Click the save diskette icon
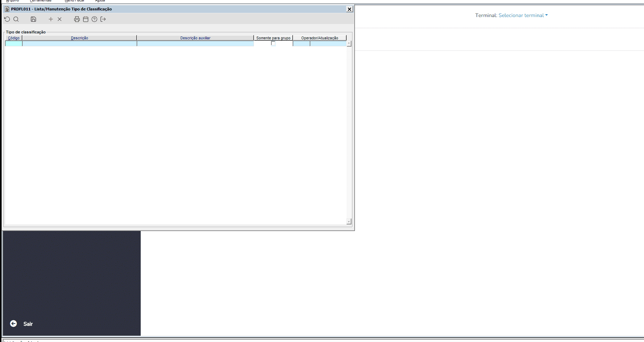The height and width of the screenshot is (342, 644). tap(33, 19)
